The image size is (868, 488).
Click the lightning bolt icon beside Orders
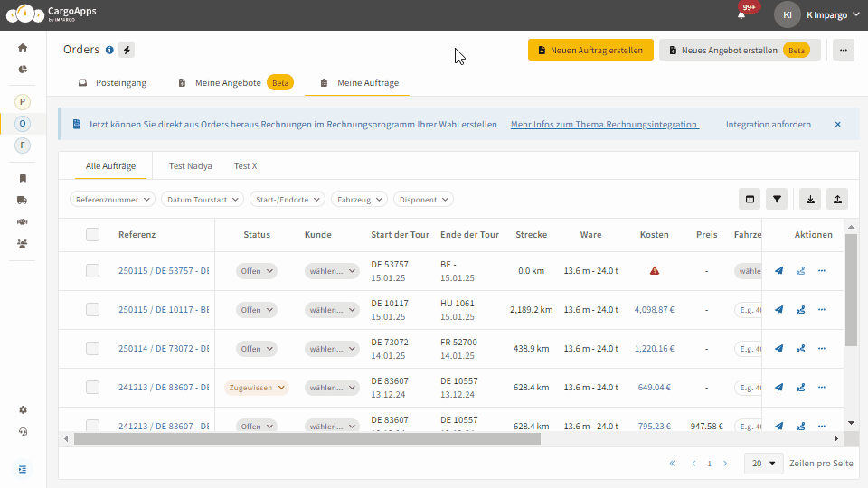pyautogui.click(x=127, y=50)
